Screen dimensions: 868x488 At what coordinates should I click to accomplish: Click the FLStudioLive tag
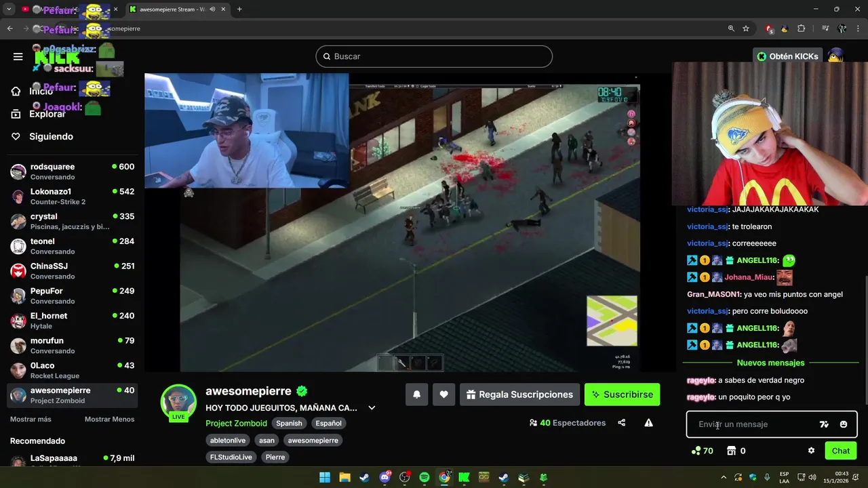[231, 457]
